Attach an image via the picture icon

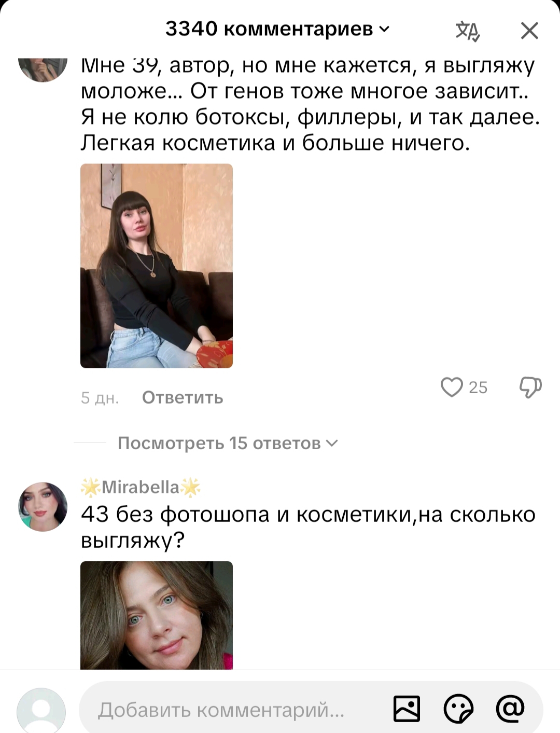point(407,709)
